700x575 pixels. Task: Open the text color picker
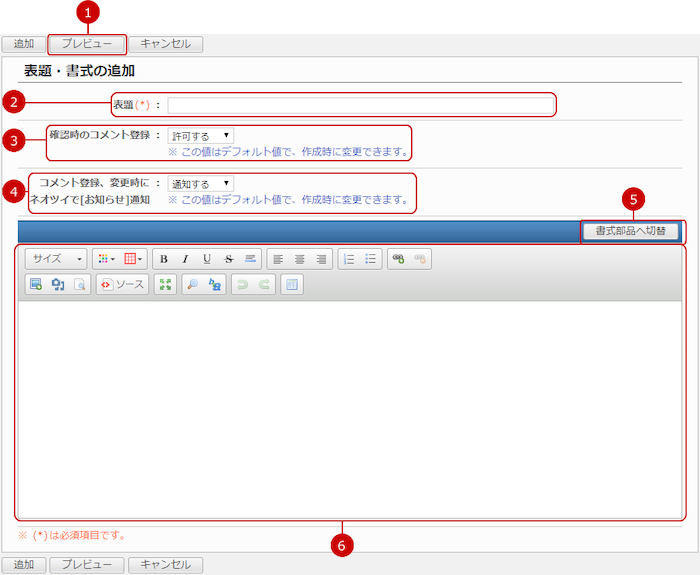(x=106, y=259)
